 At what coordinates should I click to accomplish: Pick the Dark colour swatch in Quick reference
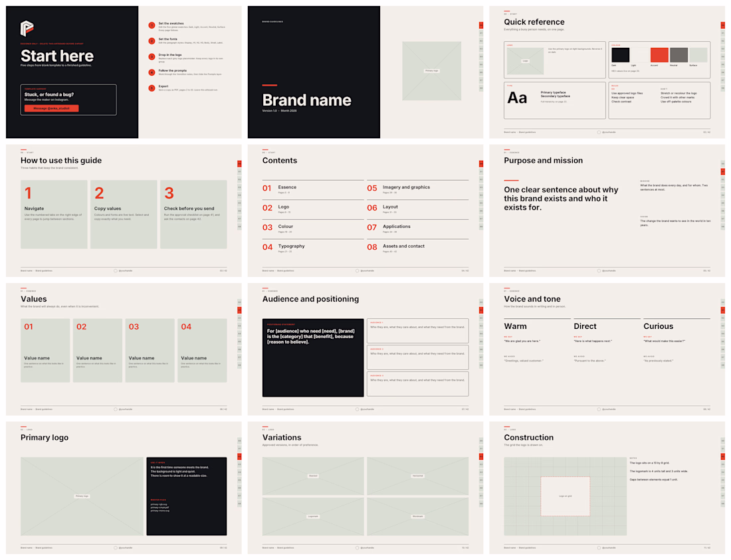[621, 55]
